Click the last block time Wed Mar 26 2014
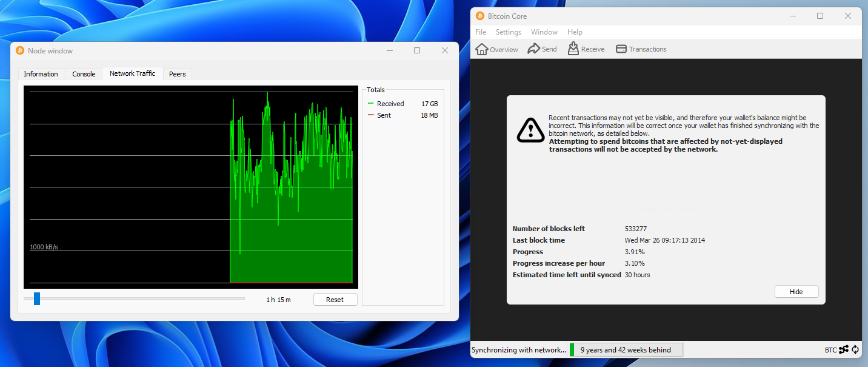The image size is (868, 367). 665,240
